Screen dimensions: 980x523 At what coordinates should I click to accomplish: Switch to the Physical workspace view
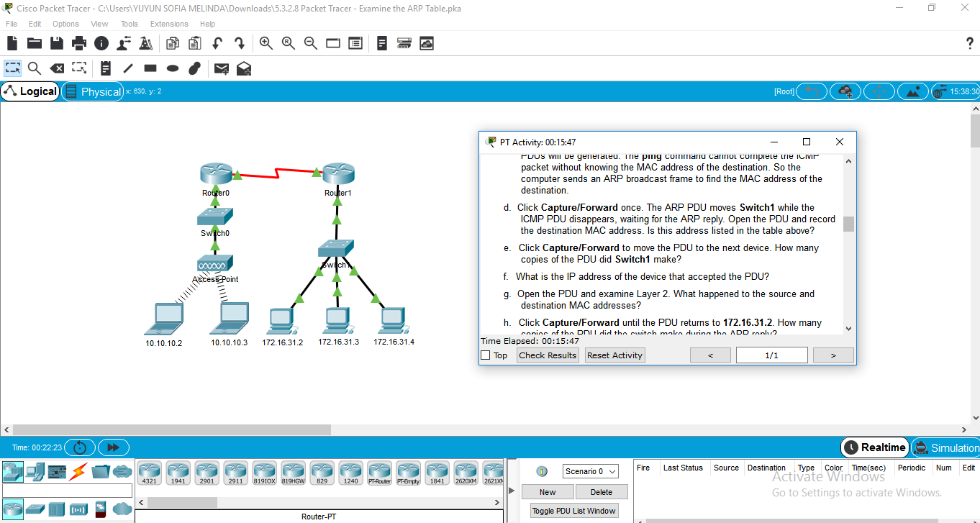pyautogui.click(x=92, y=91)
